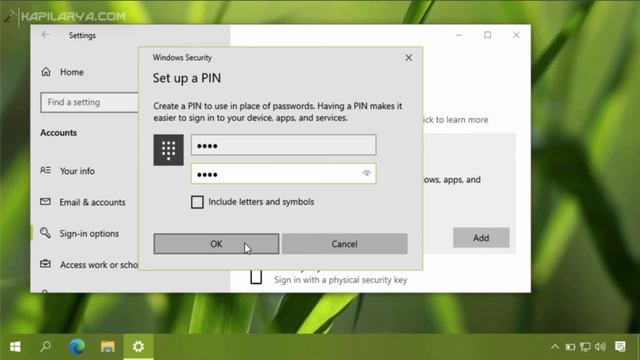The width and height of the screenshot is (640, 360).
Task: Cancel the Set up a PIN dialog
Action: (x=344, y=244)
